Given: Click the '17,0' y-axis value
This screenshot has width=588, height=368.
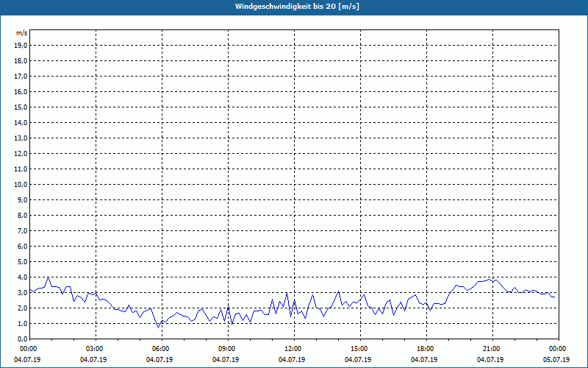Looking at the screenshot, I should 21,77.
